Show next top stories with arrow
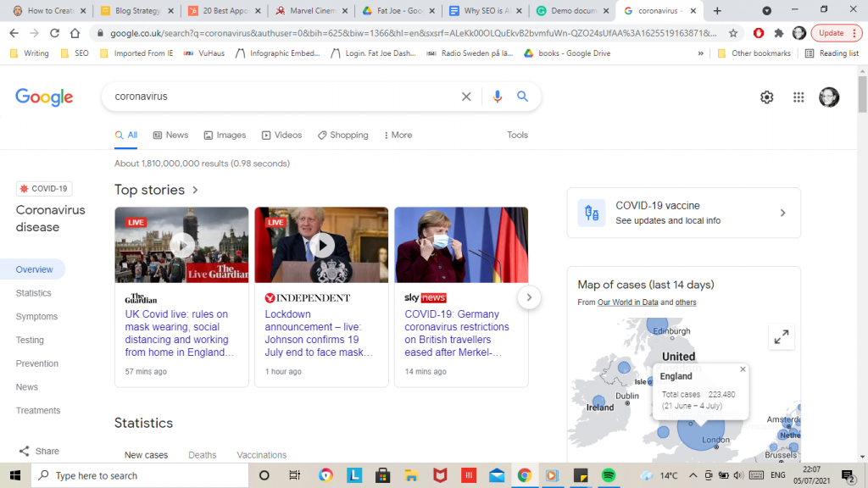 (529, 297)
